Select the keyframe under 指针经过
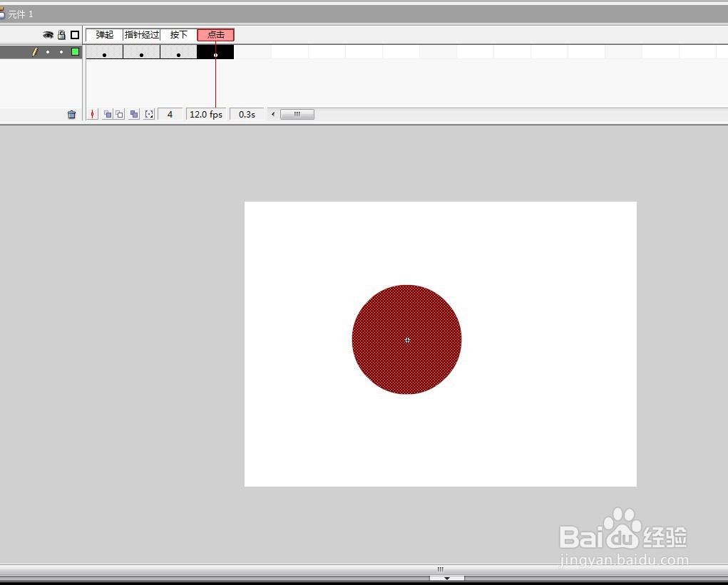Viewport: 728px width, 585px height. point(142,52)
